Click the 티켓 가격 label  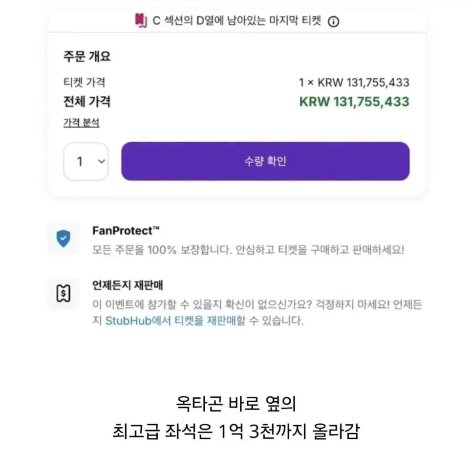click(x=85, y=82)
